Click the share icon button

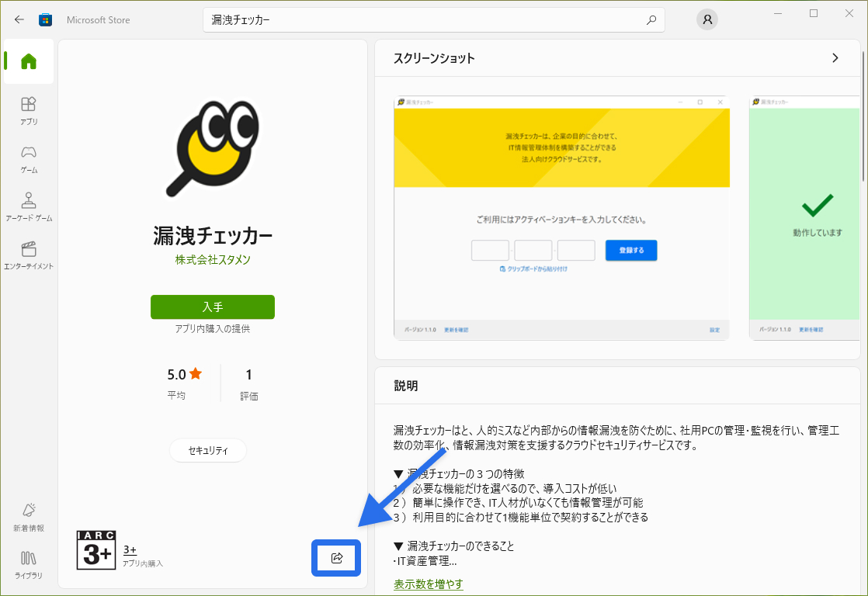[x=336, y=558]
